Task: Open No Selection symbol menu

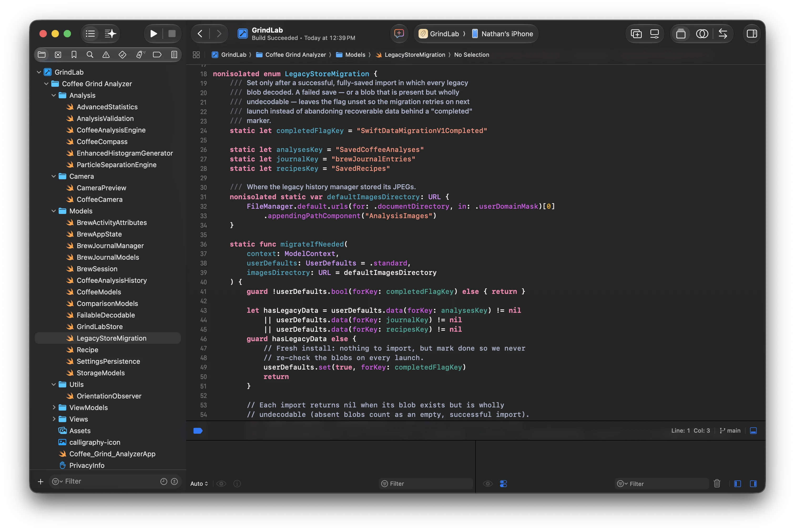Action: (x=471, y=55)
